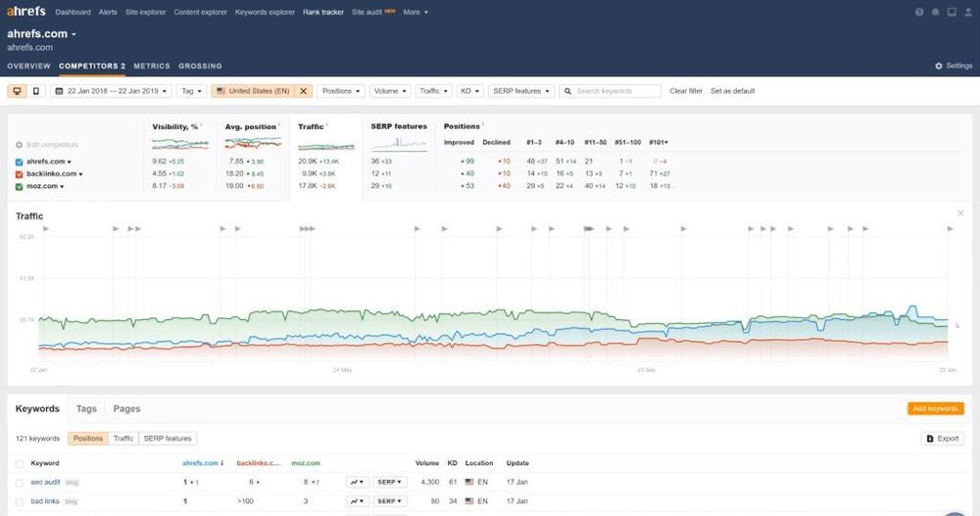
Task: Close the Traffic chart panel
Action: 960,213
